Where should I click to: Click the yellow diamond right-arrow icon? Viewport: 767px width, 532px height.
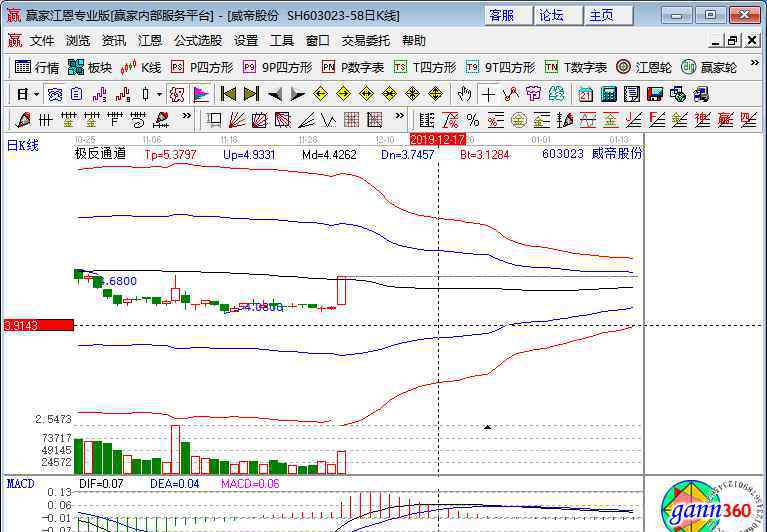pyautogui.click(x=343, y=94)
